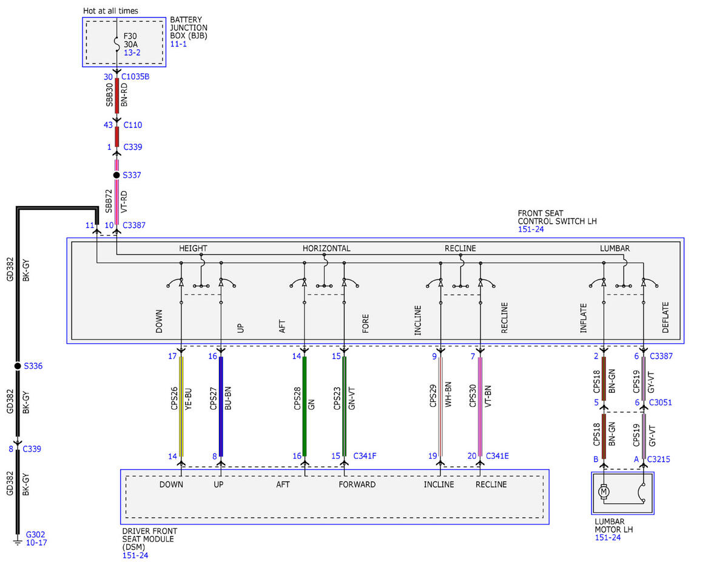Follow the S337 splice link
This screenshot has width=728, height=562.
(x=132, y=175)
